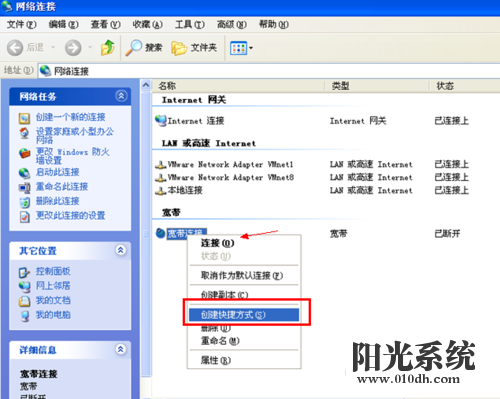The image size is (500, 399).
Task: Click icon beside 更改此连接的设置
Action: click(x=24, y=217)
